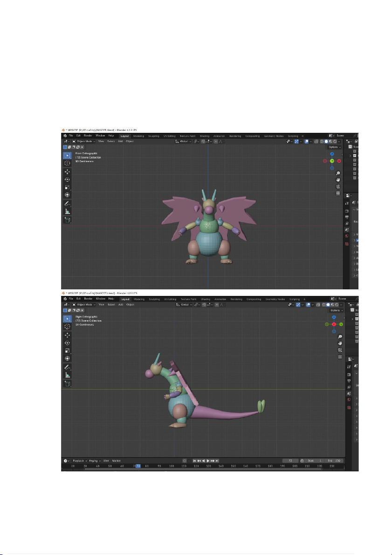Click the Start frame field in timeline

(x=315, y=461)
